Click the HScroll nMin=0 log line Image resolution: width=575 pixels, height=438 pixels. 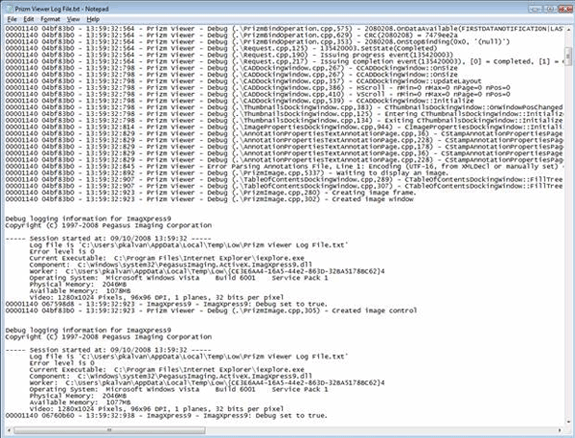pyautogui.click(x=257, y=88)
